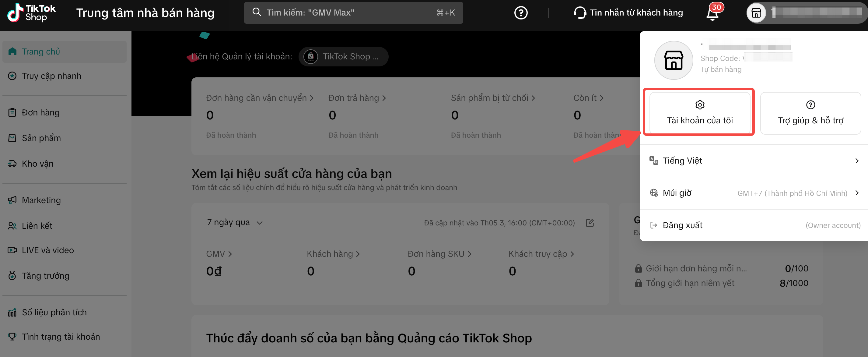The width and height of the screenshot is (868, 357).
Task: Click the Trang chủ home icon
Action: (12, 51)
